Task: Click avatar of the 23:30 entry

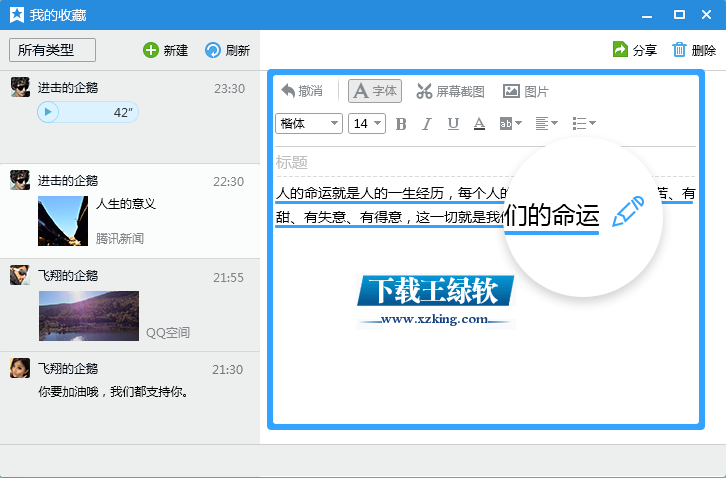Action: [20, 87]
